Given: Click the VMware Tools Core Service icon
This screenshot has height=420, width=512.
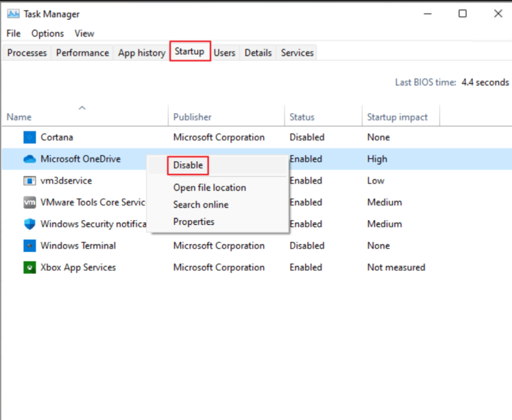Looking at the screenshot, I should pos(30,202).
